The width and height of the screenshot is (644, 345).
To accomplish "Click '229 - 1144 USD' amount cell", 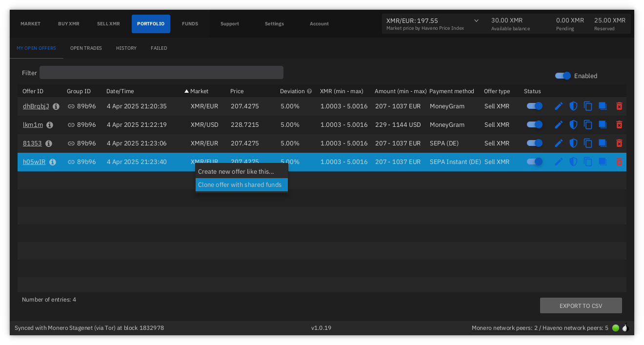I will click(398, 125).
